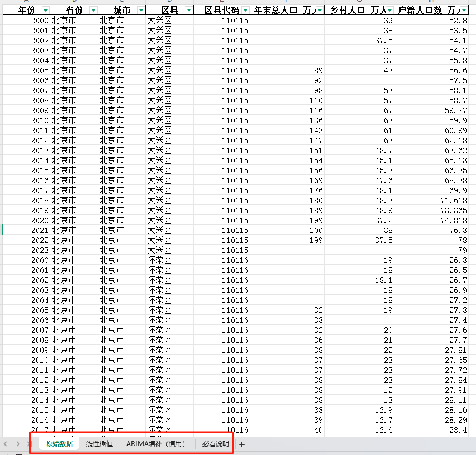Open the ARIMA填补（慎用） sheet tab
This screenshot has height=455, width=476.
click(156, 444)
